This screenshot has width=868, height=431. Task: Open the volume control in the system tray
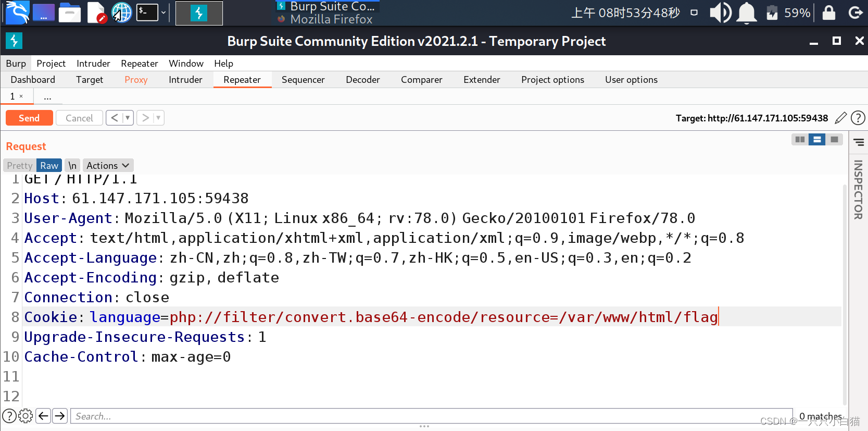coord(721,13)
